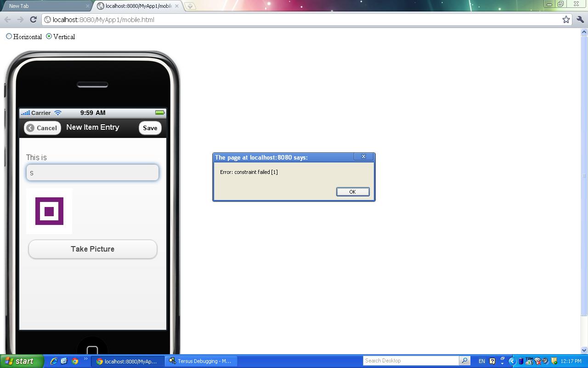Click the Chrome icon in quick launch
This screenshot has width=588, height=368.
pyautogui.click(x=75, y=361)
